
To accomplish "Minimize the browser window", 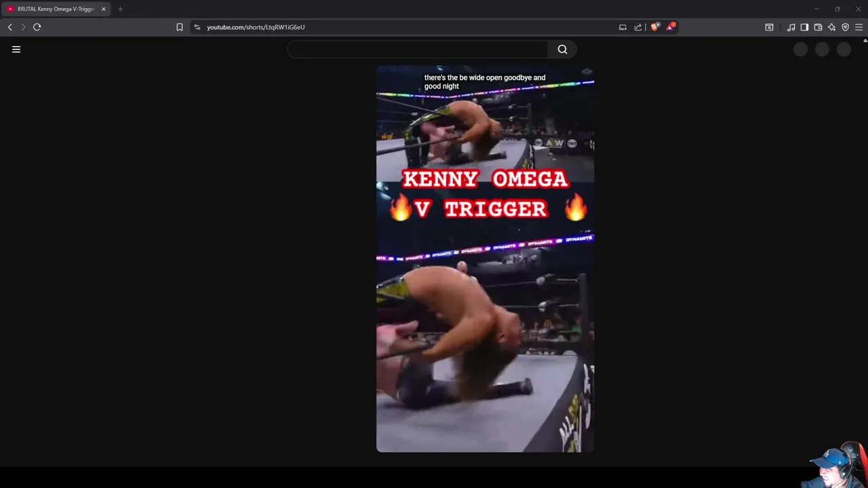I will (816, 9).
